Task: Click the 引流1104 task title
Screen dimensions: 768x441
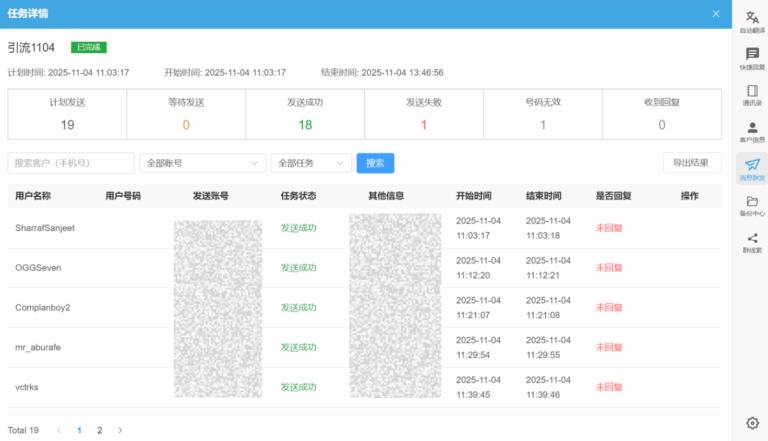Action: [31, 48]
